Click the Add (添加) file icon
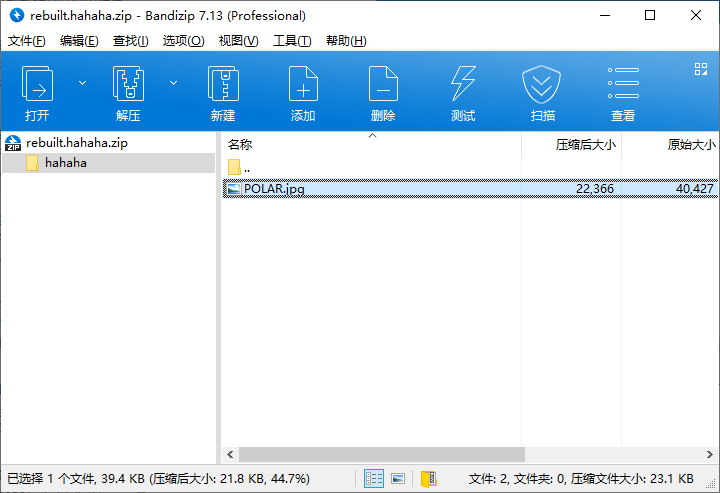Viewport: 720px width, 493px height. coord(303,84)
